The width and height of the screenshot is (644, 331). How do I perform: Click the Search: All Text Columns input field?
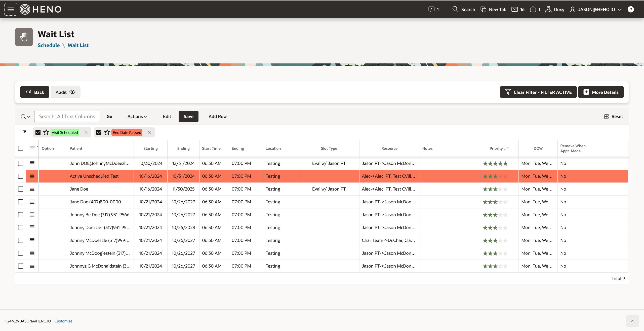[67, 116]
